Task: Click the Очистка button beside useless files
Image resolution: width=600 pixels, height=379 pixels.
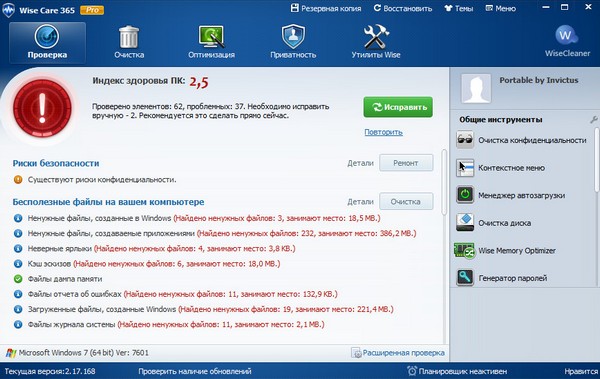Action: pyautogui.click(x=406, y=201)
